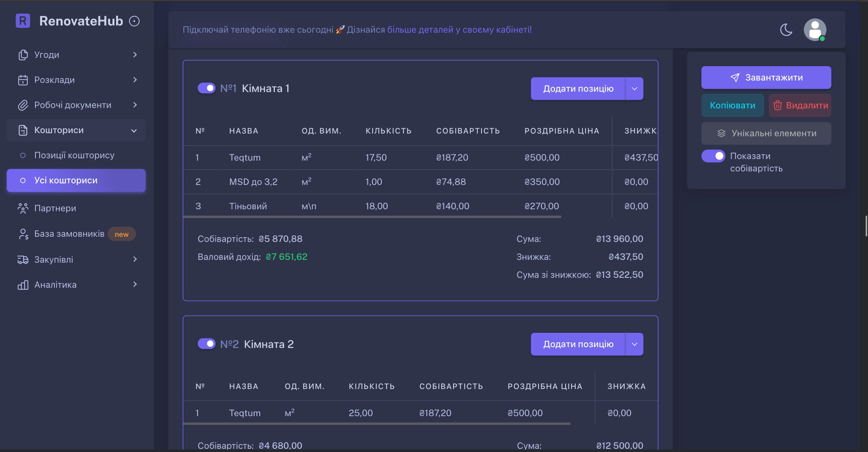Select Позиції кошторису submenu item
The width and height of the screenshot is (868, 452).
pyautogui.click(x=76, y=155)
